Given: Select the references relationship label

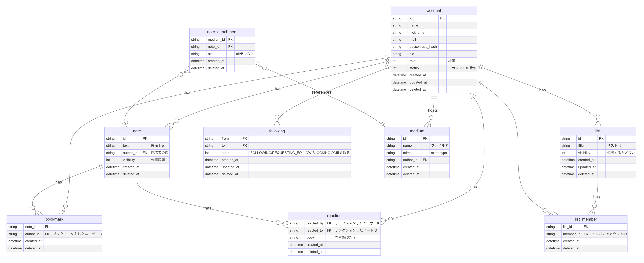Looking at the screenshot, I should [321, 92].
